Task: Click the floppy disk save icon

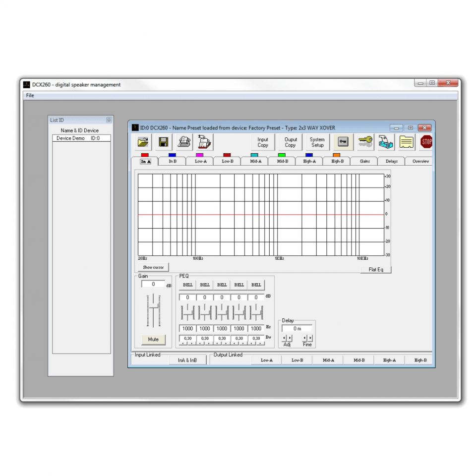Action: click(x=163, y=142)
